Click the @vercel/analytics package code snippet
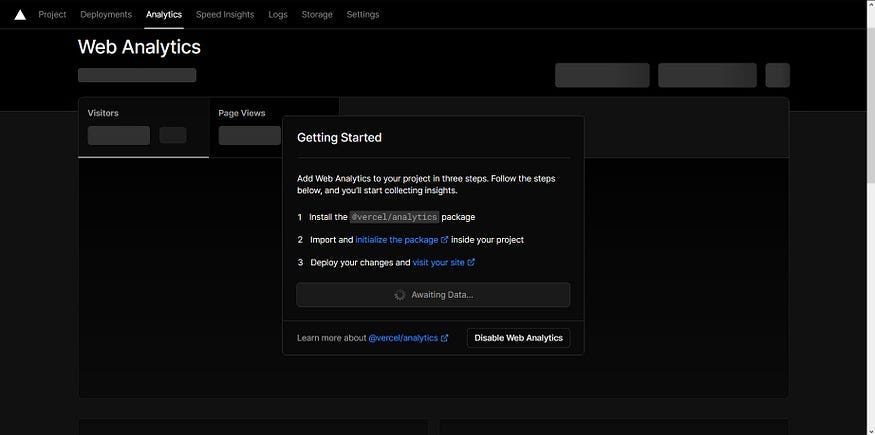This screenshot has height=435, width=875. [394, 217]
